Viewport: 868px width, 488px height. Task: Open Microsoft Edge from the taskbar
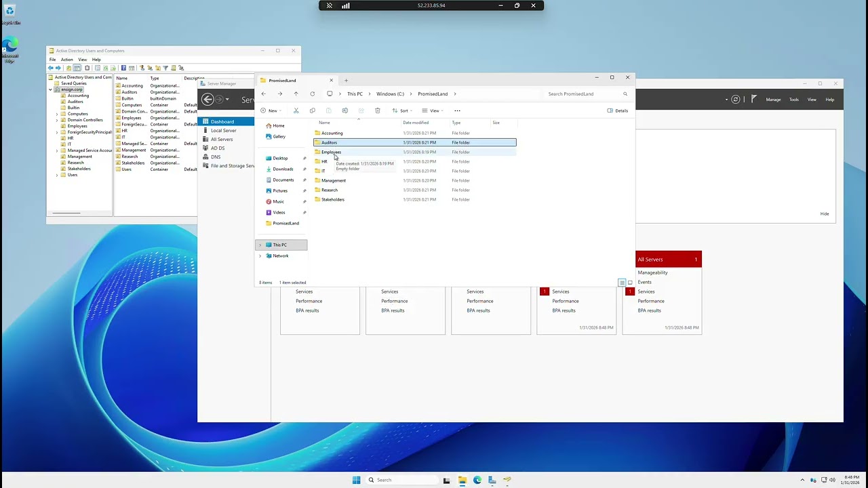[477, 480]
